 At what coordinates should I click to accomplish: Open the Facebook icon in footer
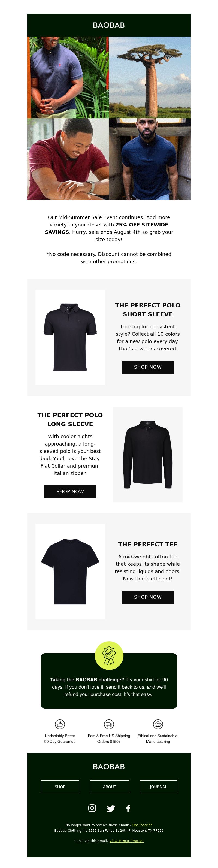pyautogui.click(x=128, y=808)
